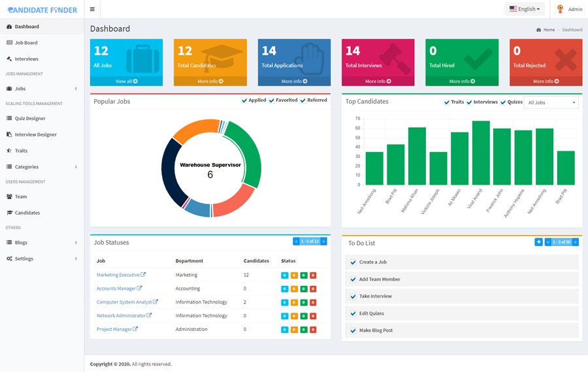Open Interviews in the sidebar menu
Viewport: 588px width, 372px height.
tap(27, 59)
